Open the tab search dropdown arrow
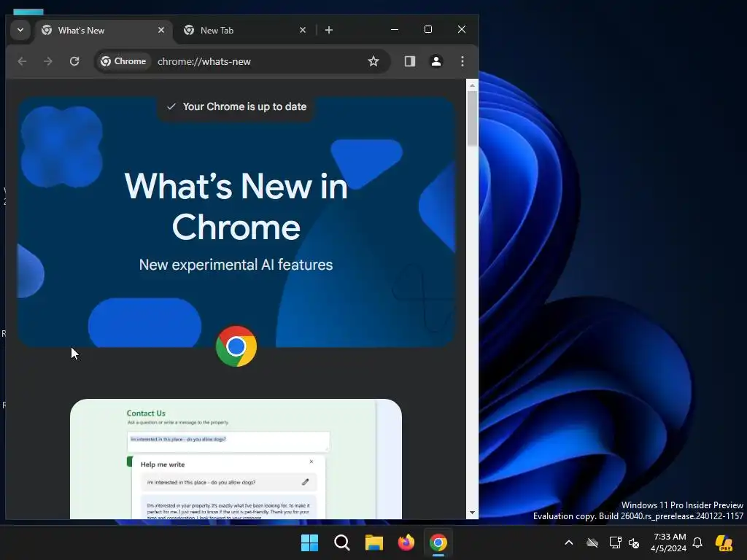747x560 pixels. tap(20, 30)
